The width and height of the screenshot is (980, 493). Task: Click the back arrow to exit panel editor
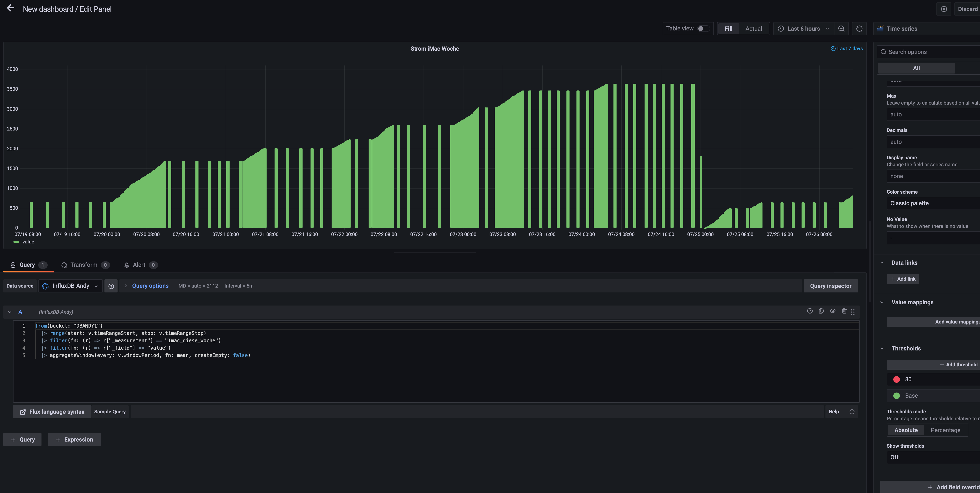(x=11, y=8)
